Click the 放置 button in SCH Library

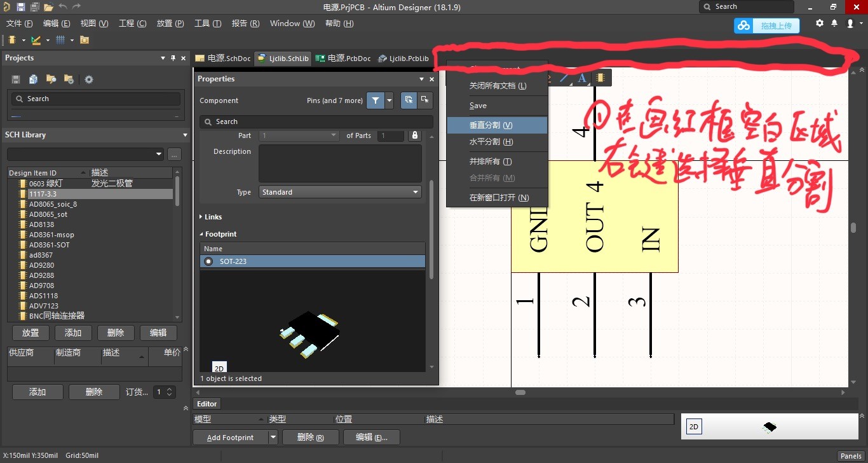pos(30,332)
